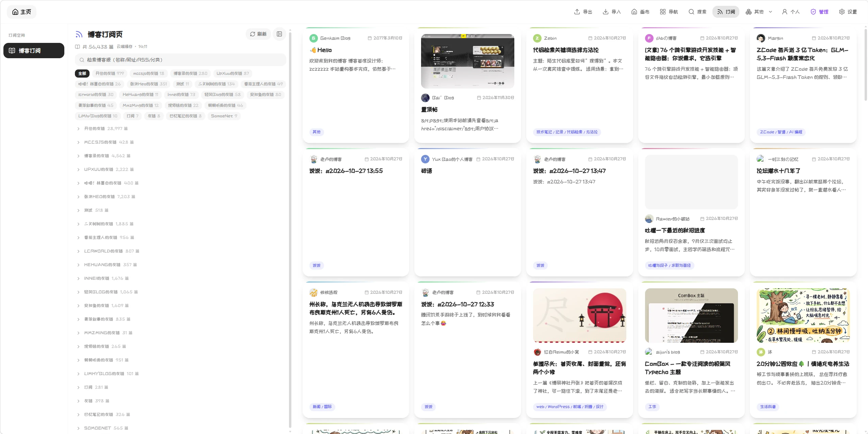Viewport: 868px width, 434px height.
Task: Click the 技术笔记 / 记录 tag
Action: click(567, 132)
